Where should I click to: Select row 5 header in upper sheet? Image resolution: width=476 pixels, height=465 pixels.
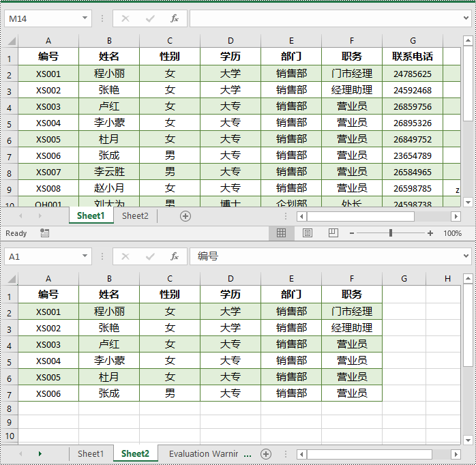(x=9, y=123)
